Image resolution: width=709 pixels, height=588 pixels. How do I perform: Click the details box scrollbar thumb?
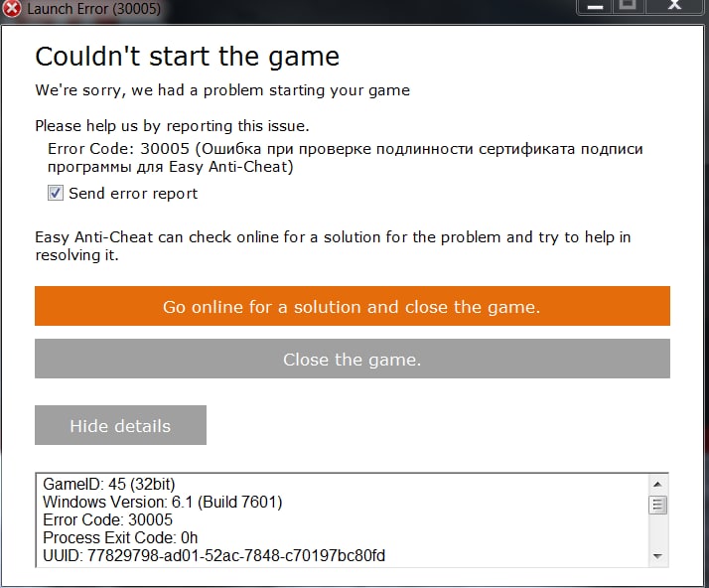tap(658, 505)
